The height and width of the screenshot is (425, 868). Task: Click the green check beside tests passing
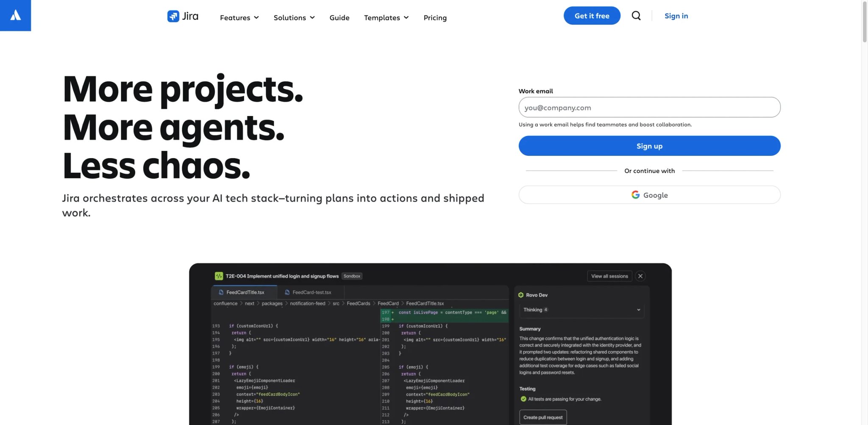[523, 399]
